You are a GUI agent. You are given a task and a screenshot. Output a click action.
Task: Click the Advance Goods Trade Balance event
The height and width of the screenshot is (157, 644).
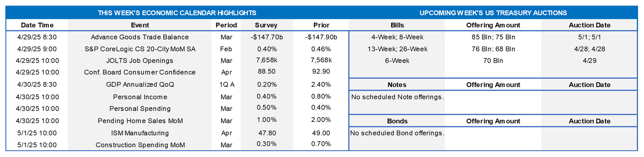click(140, 37)
